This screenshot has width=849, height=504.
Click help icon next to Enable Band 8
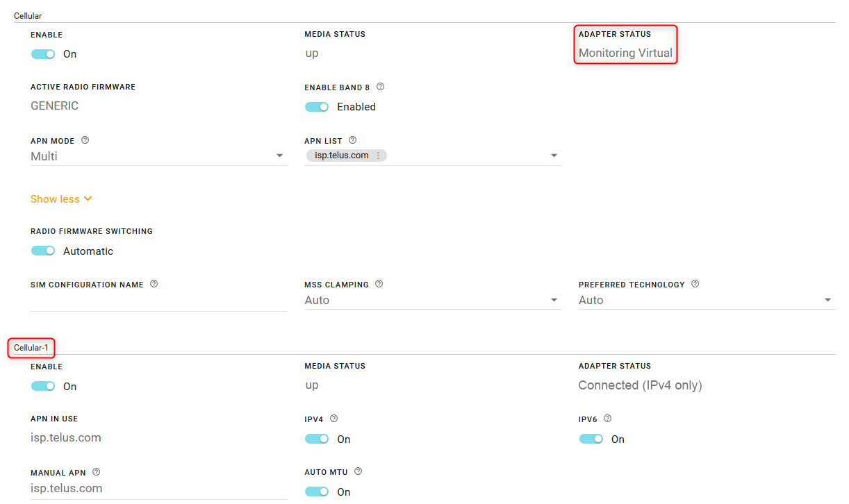pyautogui.click(x=380, y=87)
